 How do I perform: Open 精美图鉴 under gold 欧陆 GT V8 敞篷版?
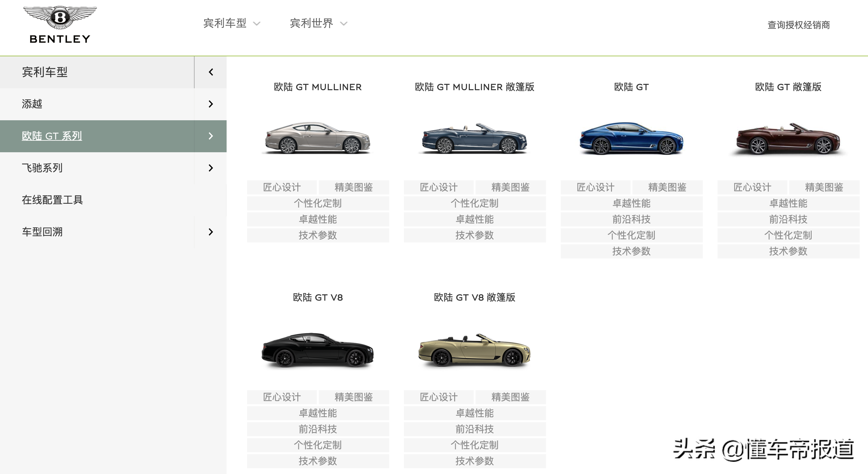510,397
